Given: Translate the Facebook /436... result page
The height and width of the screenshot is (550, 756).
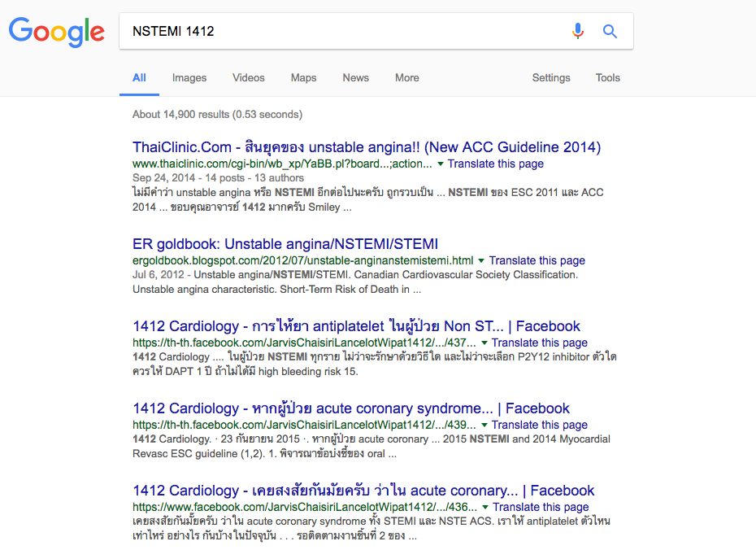Looking at the screenshot, I should (541, 507).
